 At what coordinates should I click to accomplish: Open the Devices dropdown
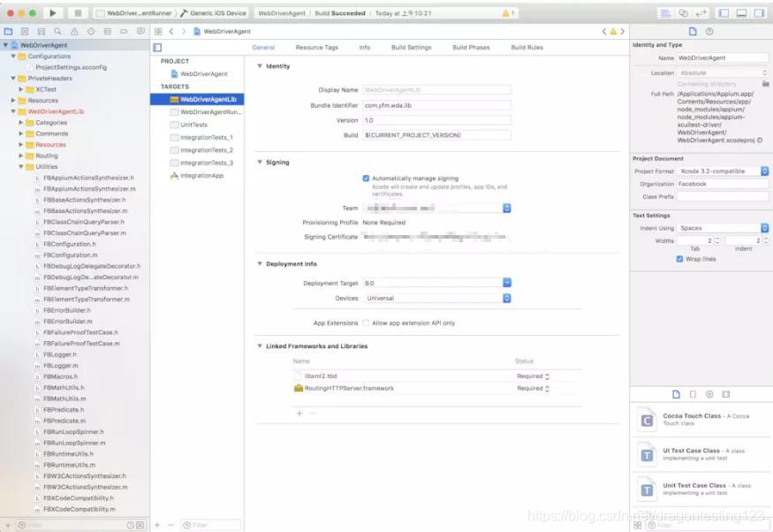point(437,299)
